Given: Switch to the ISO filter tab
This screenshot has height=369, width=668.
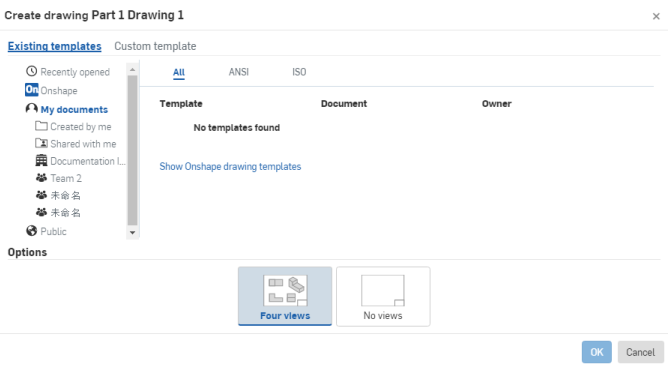Looking at the screenshot, I should 299,72.
